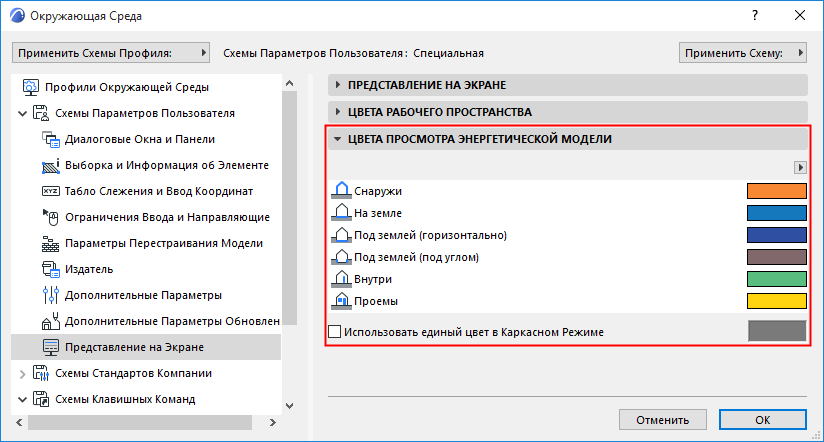Expand the ЦВЕТА РАБОЧЕГО ПРОСТРАНСТВА panel

click(338, 112)
